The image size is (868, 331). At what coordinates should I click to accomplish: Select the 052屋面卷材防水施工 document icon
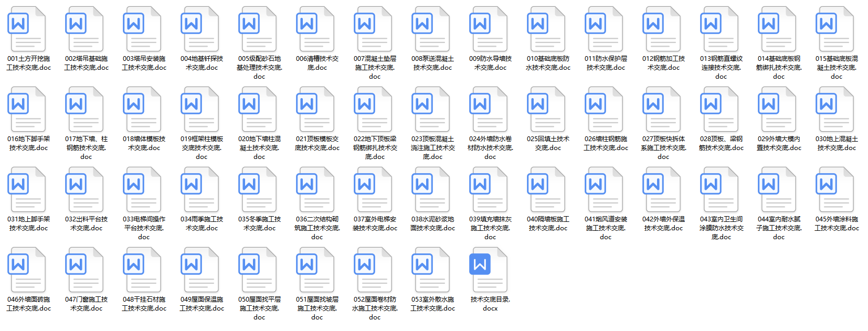373,270
